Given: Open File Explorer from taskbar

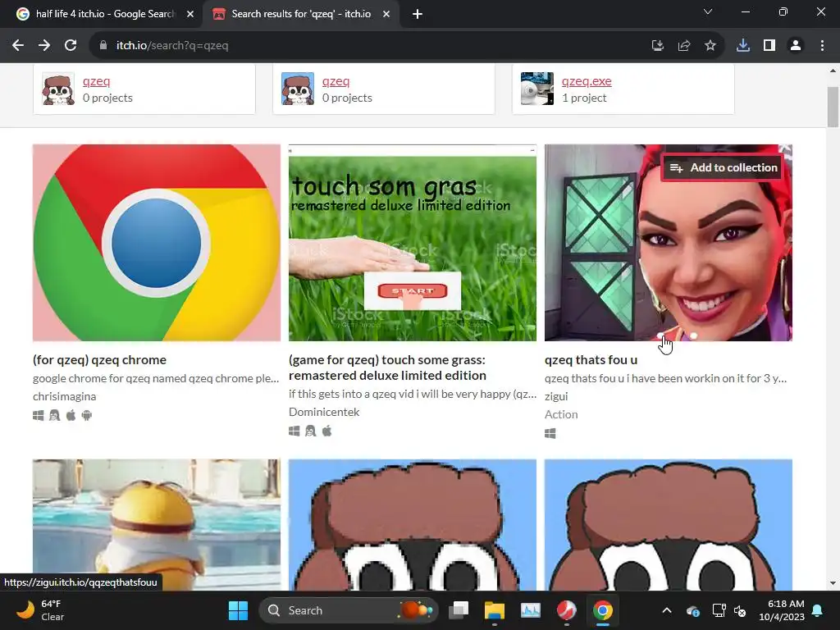Looking at the screenshot, I should 495,610.
